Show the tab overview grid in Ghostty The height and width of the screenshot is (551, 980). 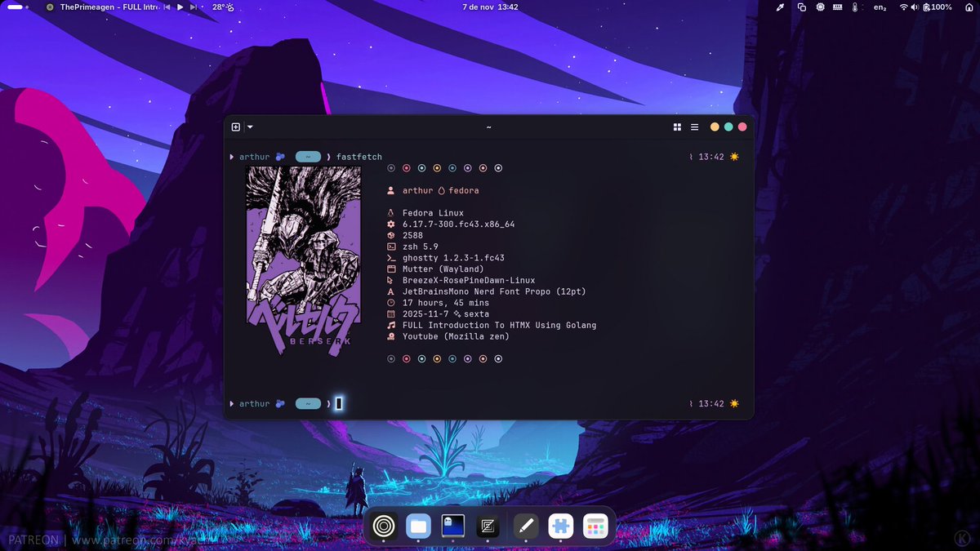point(677,127)
